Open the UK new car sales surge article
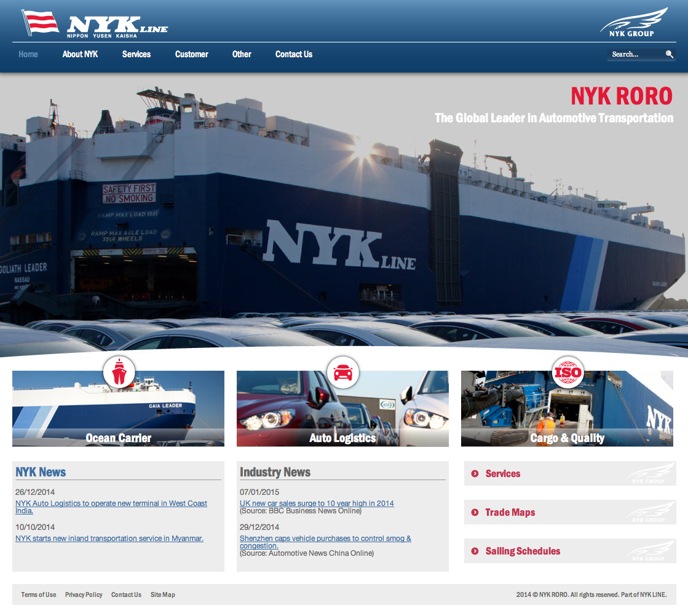This screenshot has width=688, height=616. click(317, 503)
